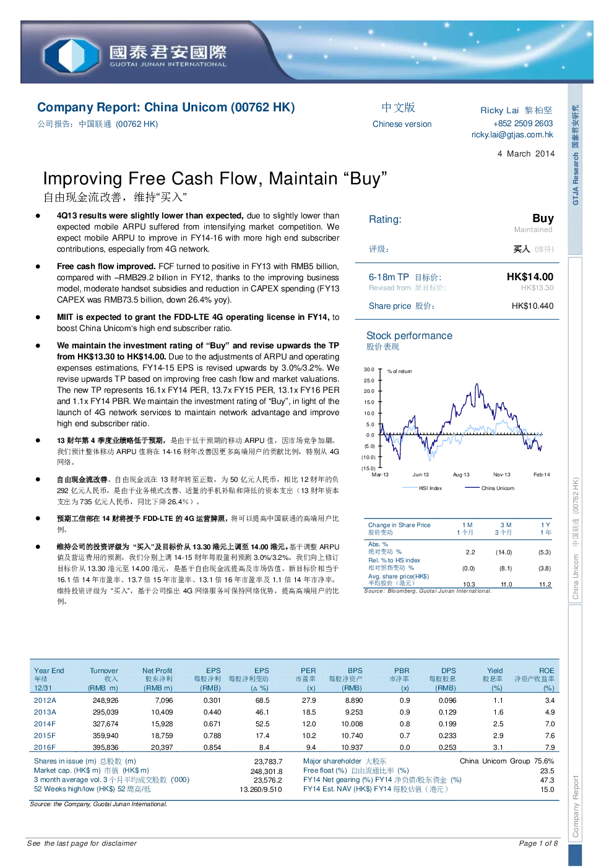Click 'Major shareholder' label

[x=332, y=761]
